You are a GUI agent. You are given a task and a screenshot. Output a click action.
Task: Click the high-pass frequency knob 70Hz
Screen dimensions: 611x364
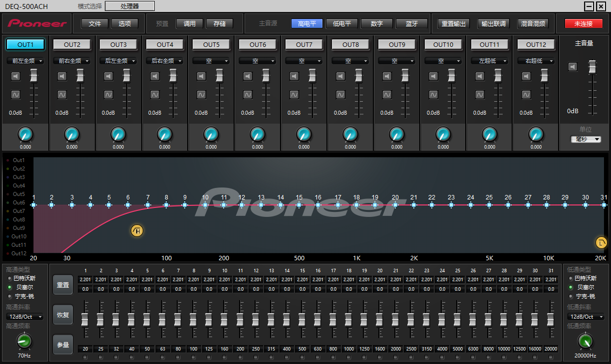coord(24,341)
